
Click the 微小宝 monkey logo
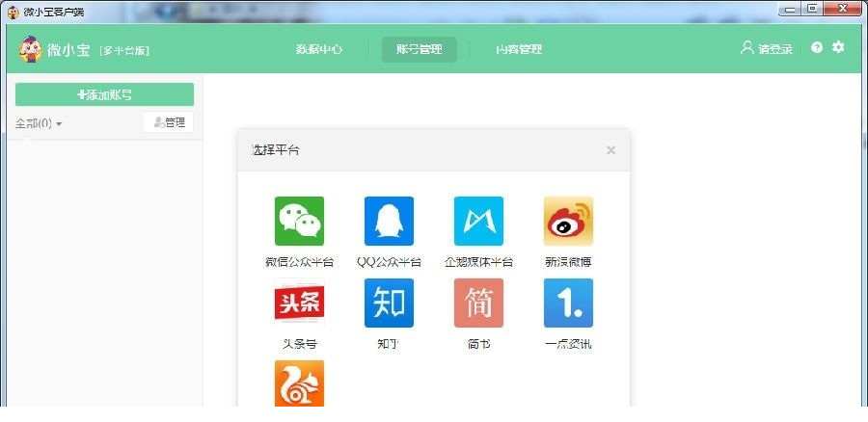coord(31,49)
